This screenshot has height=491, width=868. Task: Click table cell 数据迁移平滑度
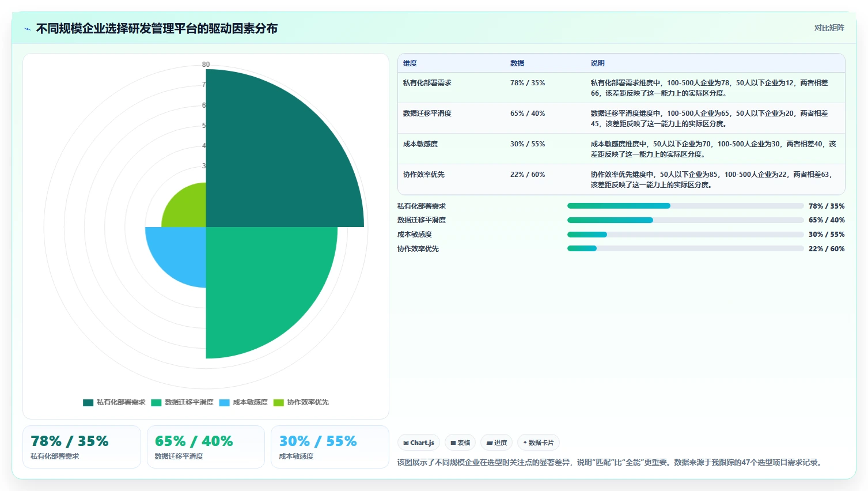(x=427, y=114)
